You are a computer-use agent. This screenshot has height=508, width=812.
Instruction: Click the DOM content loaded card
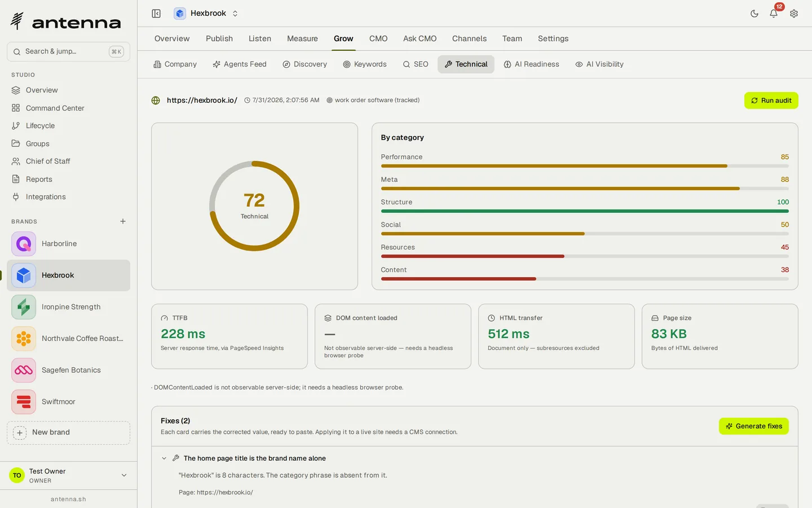pyautogui.click(x=393, y=336)
